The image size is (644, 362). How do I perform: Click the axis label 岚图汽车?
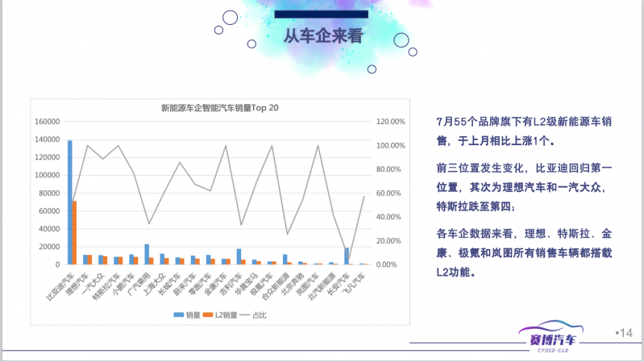click(x=309, y=284)
